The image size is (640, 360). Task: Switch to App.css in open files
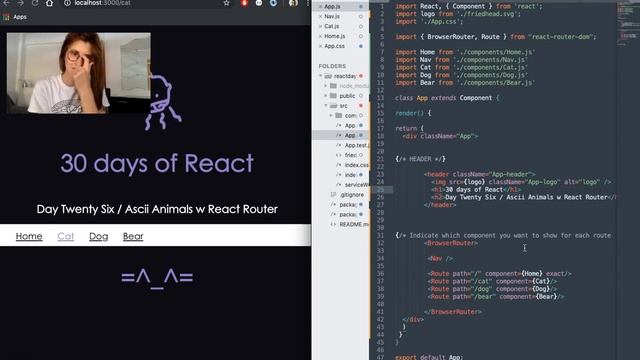tap(335, 46)
